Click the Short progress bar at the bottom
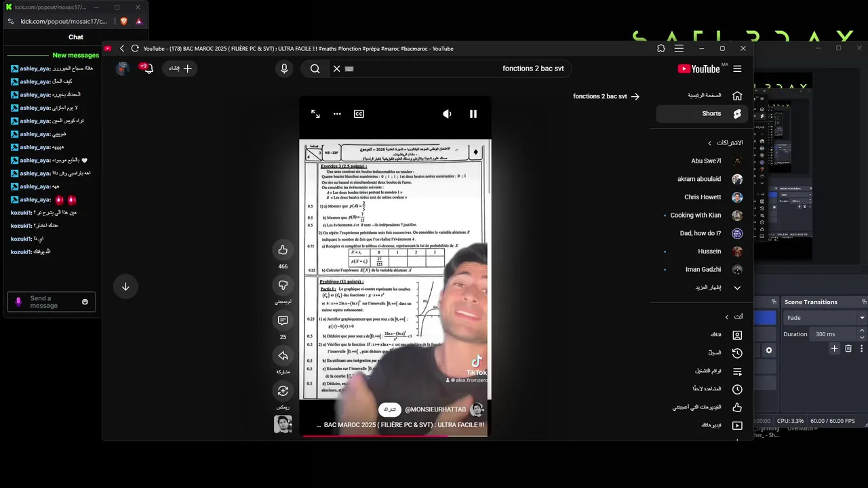 tap(395, 435)
